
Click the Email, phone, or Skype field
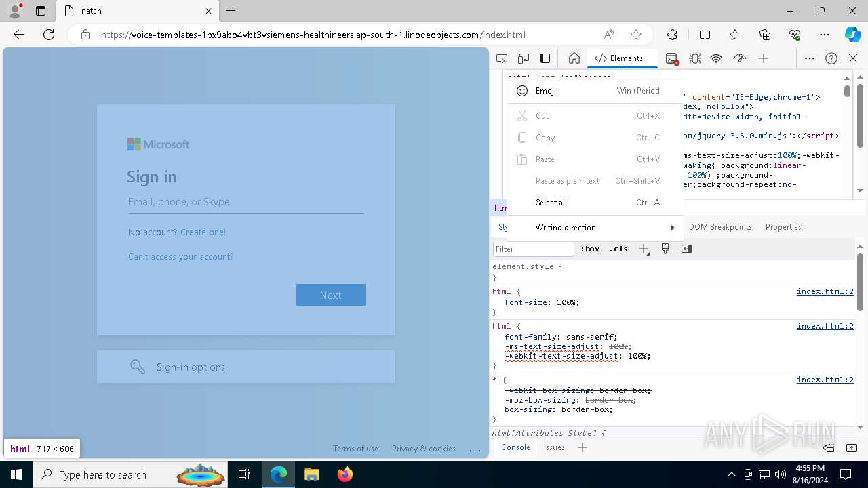click(246, 202)
